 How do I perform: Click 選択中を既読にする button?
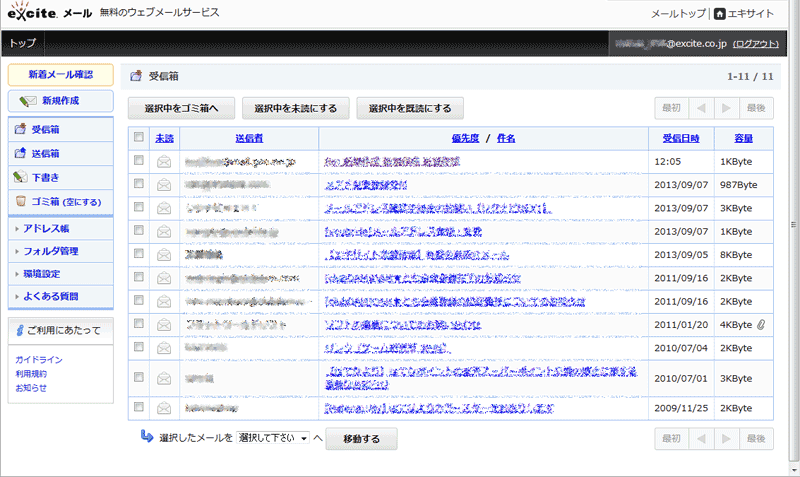click(x=410, y=108)
